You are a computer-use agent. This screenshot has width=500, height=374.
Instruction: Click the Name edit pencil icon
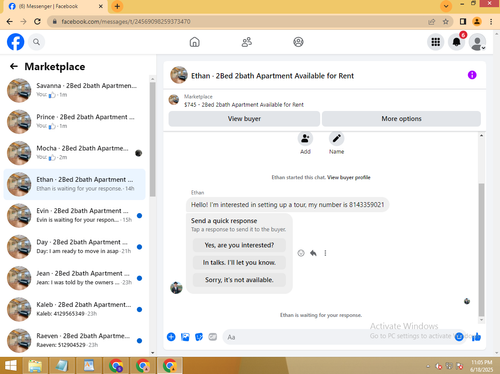tap(337, 138)
